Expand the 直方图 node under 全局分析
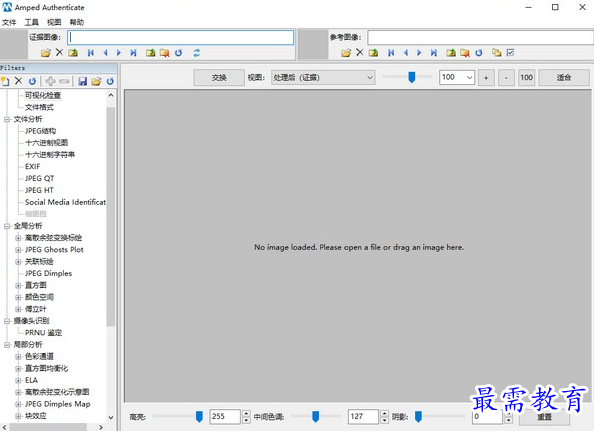The image size is (594, 431). click(x=18, y=285)
